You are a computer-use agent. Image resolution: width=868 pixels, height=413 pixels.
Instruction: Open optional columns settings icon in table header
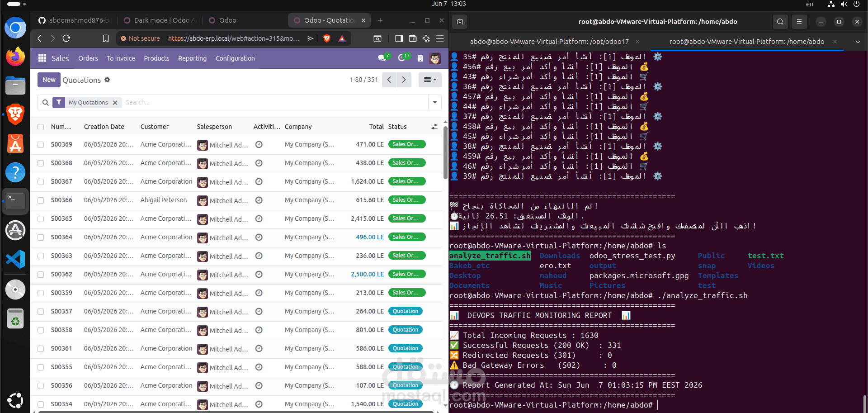(x=434, y=127)
